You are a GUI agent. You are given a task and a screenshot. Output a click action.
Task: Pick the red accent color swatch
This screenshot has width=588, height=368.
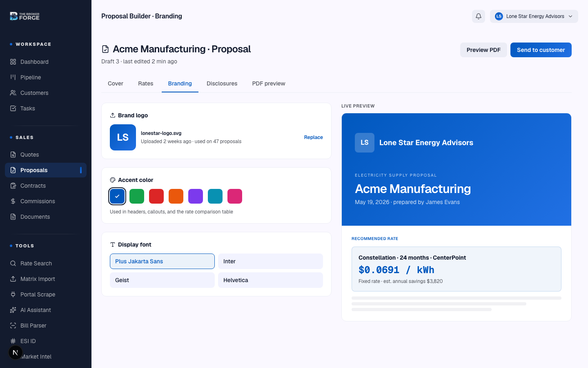click(x=156, y=196)
